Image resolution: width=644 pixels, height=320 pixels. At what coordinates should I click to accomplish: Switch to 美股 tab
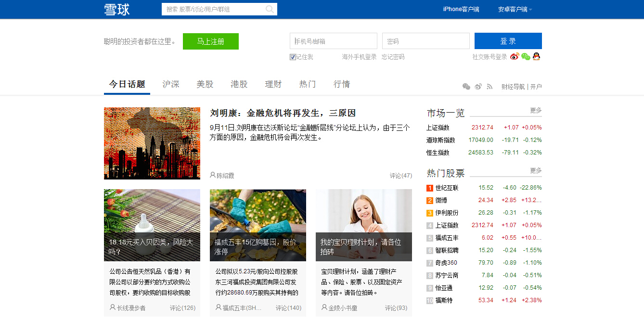tap(205, 84)
